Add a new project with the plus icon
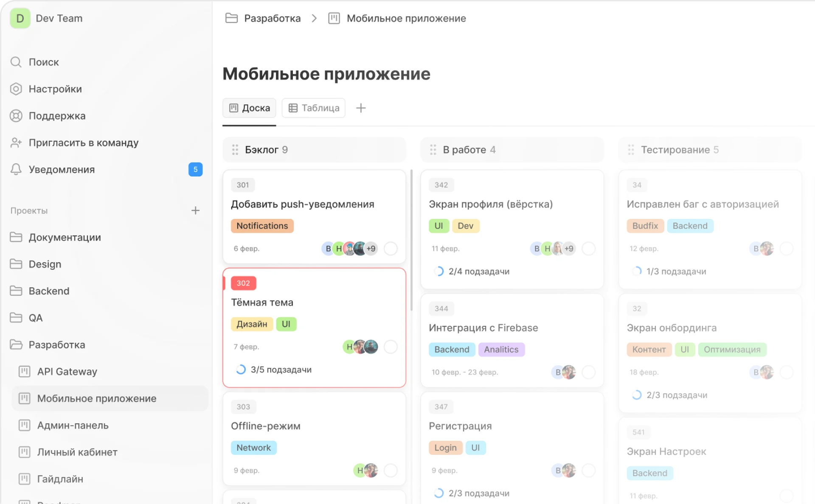 (x=195, y=210)
